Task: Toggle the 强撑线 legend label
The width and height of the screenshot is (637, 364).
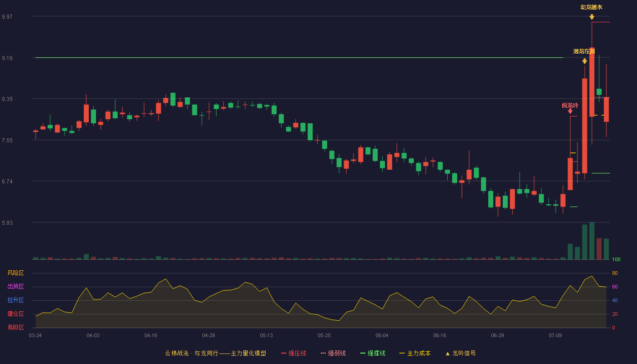Action: coord(376,354)
